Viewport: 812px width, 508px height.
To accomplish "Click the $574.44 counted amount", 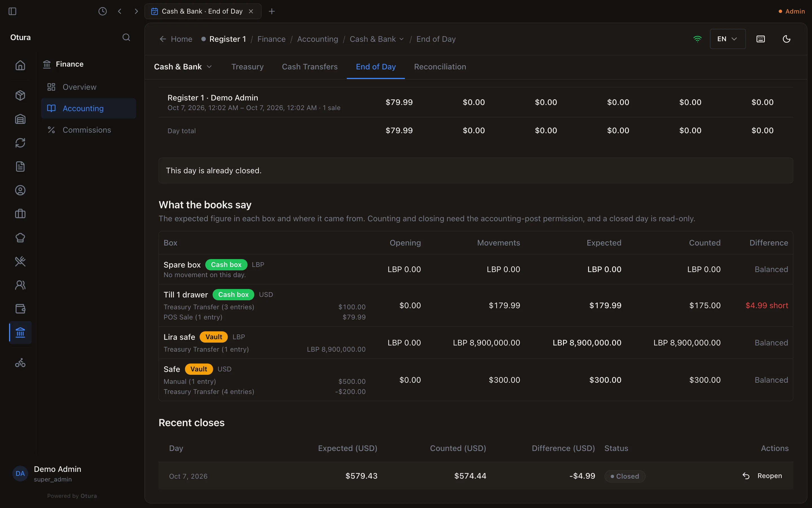I will tap(470, 476).
